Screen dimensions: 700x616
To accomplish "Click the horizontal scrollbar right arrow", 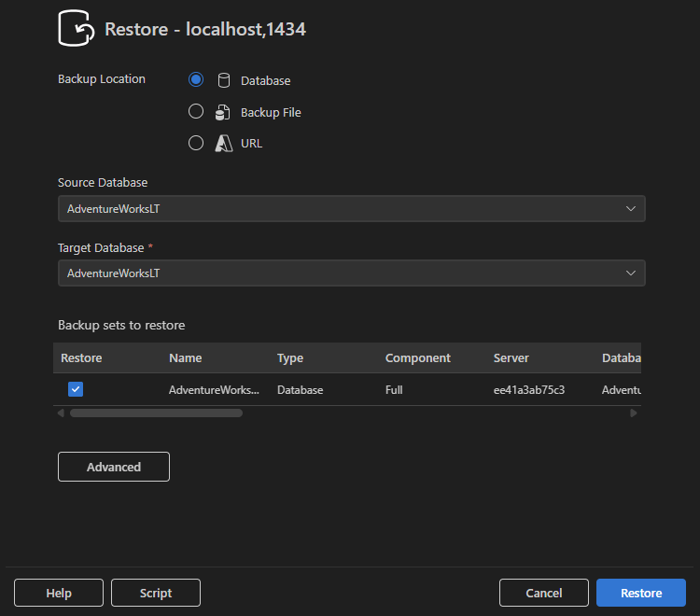I will click(634, 413).
